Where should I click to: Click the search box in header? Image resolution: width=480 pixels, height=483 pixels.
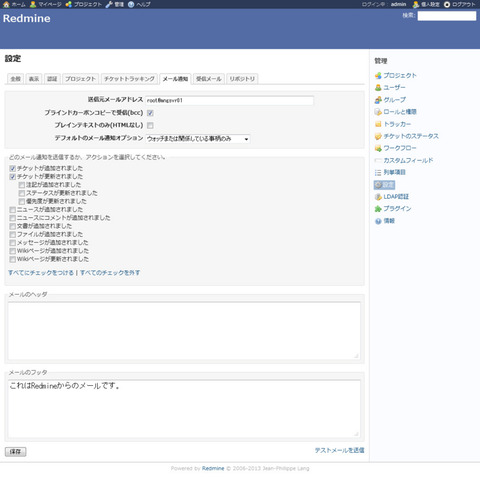coord(447,16)
